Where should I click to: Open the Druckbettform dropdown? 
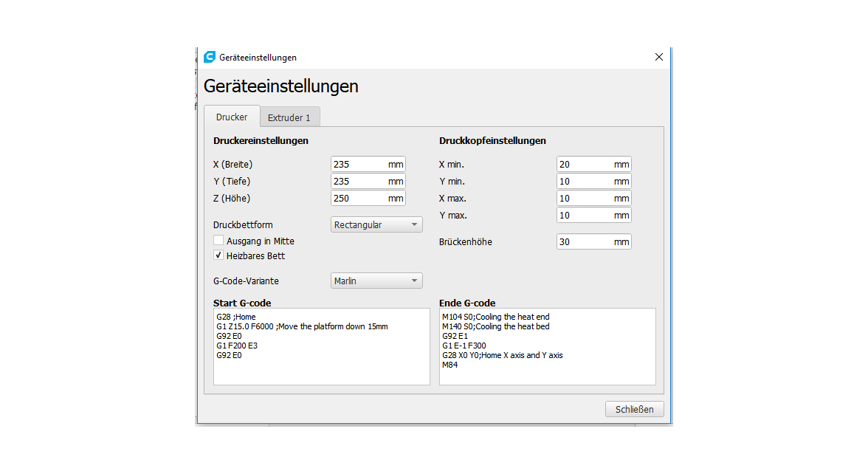[376, 224]
